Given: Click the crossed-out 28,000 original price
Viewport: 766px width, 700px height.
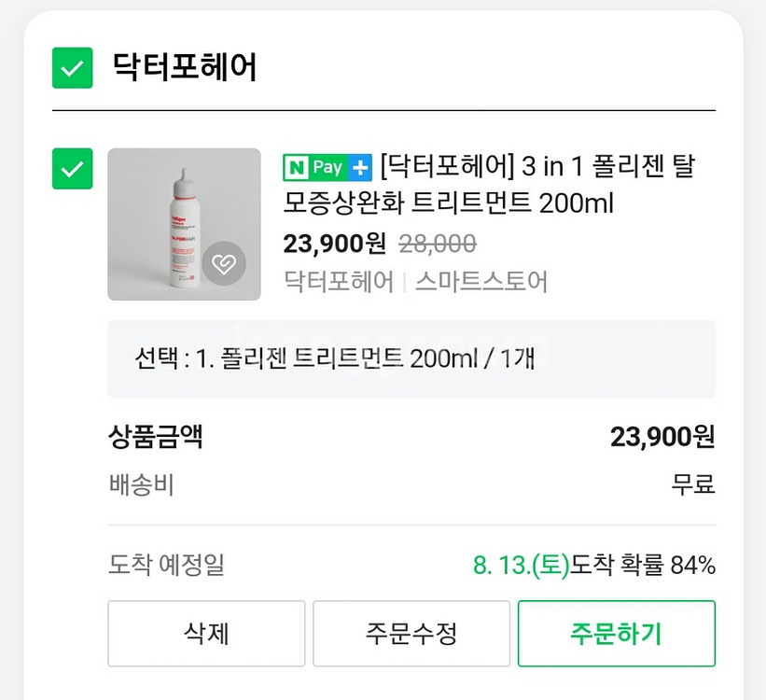Looking at the screenshot, I should [438, 244].
